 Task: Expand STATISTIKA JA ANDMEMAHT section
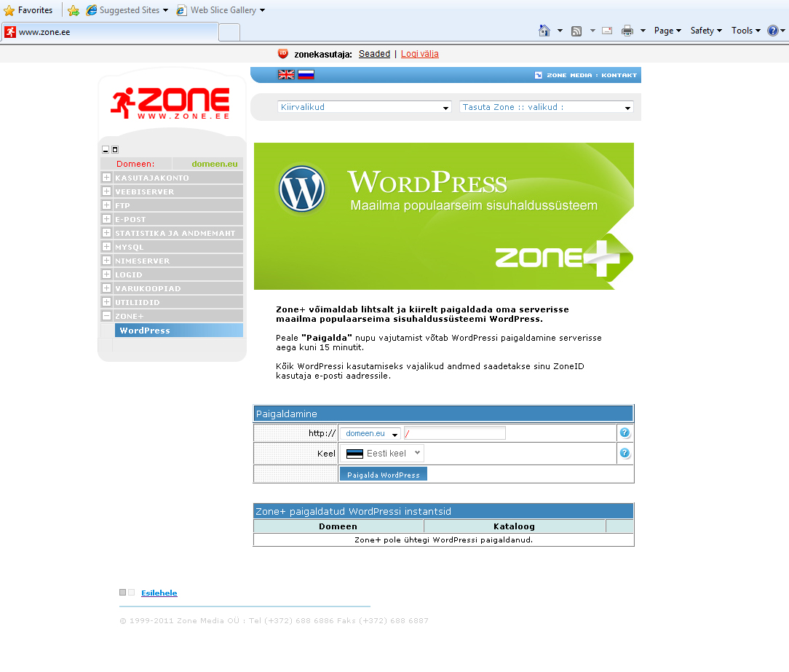click(x=107, y=232)
